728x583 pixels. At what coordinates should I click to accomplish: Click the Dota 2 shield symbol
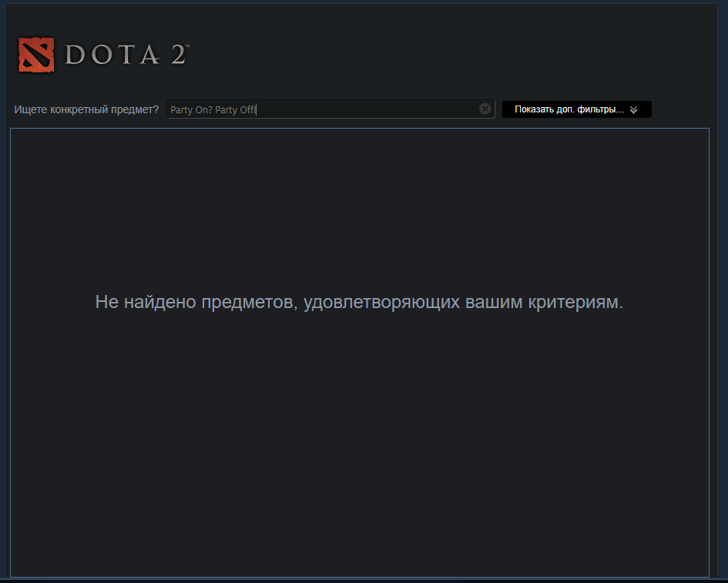(36, 55)
